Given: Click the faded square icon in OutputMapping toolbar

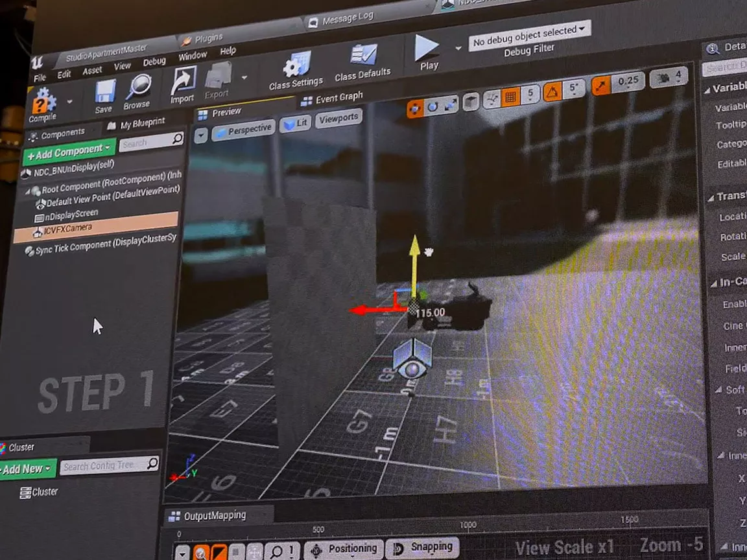Looking at the screenshot, I should 236,552.
